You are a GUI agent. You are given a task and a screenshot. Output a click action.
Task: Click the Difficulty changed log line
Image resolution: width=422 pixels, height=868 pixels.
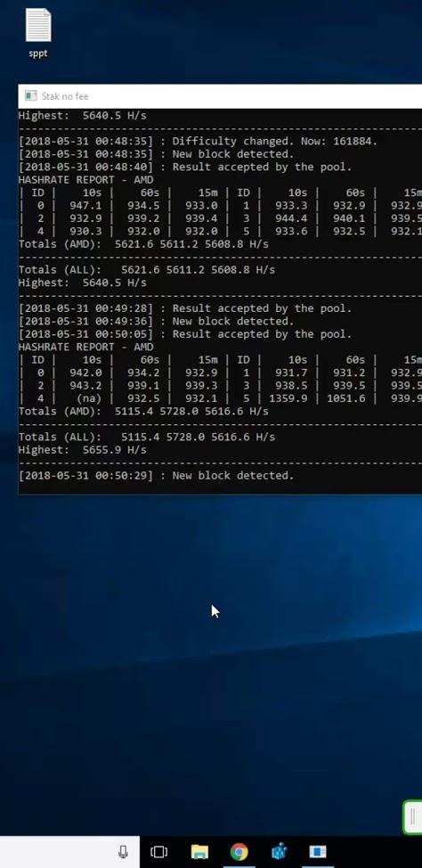[198, 141]
